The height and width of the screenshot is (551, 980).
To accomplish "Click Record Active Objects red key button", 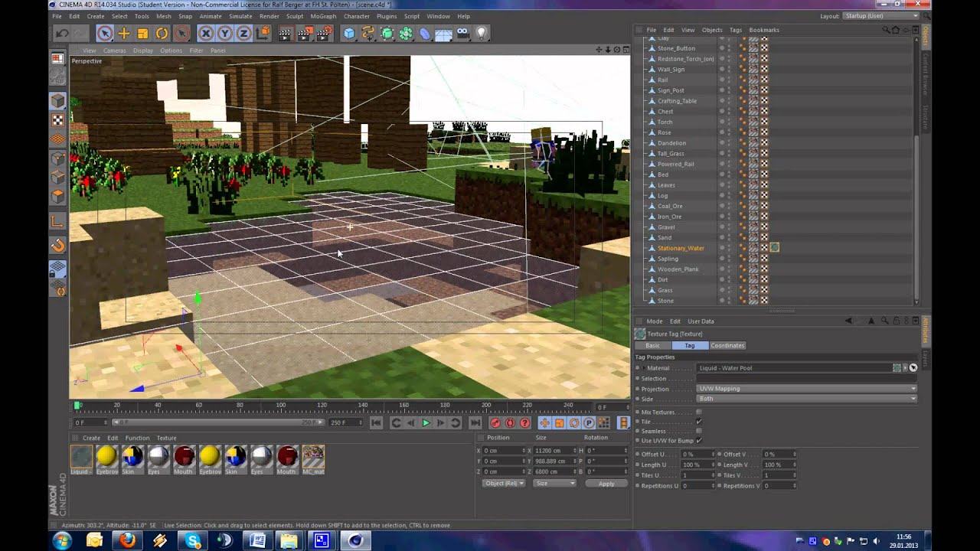I will pos(495,422).
